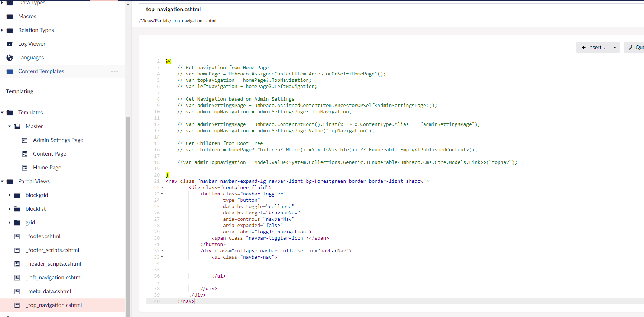
Task: Collapse the Templates tree node
Action: coord(2,113)
